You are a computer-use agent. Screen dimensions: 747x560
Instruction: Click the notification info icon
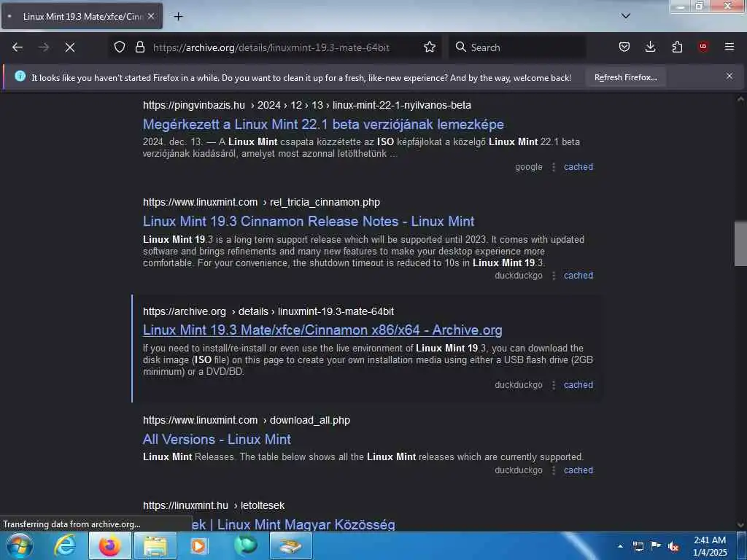point(20,76)
